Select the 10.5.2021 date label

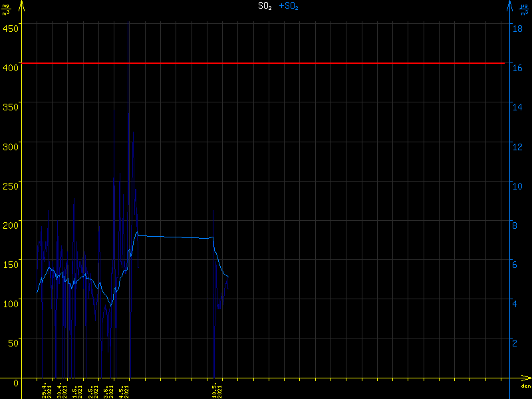pyautogui.click(x=217, y=390)
